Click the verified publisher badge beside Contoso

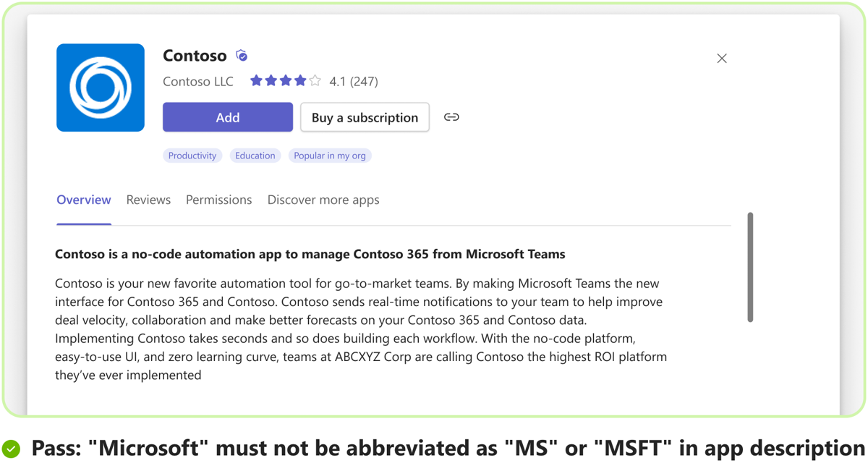tap(242, 56)
